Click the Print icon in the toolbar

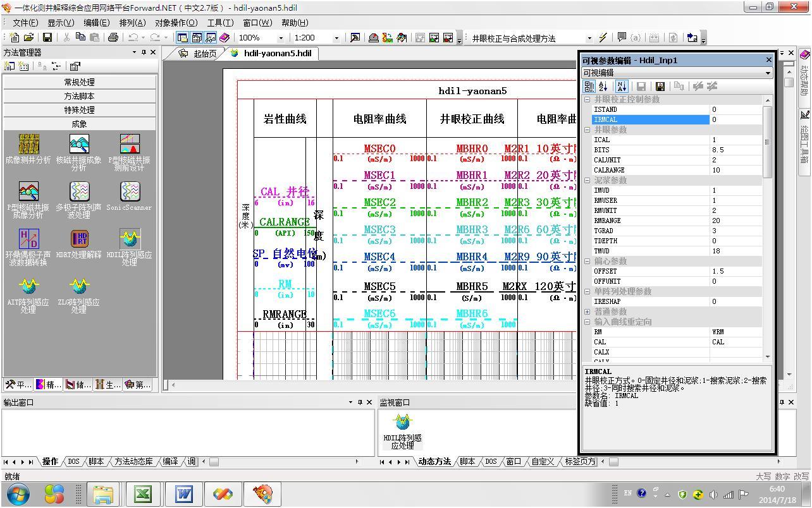click(x=113, y=38)
